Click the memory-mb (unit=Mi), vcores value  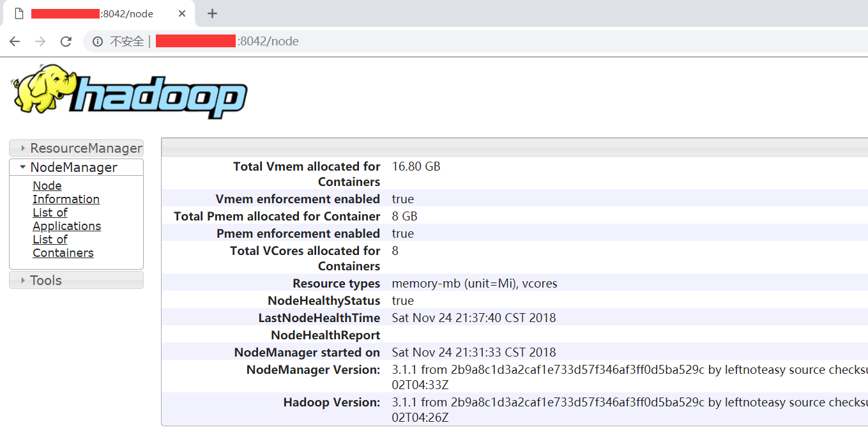pyautogui.click(x=475, y=284)
